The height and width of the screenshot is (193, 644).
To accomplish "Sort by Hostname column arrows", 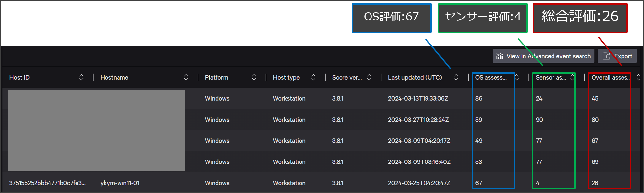I will tap(186, 77).
